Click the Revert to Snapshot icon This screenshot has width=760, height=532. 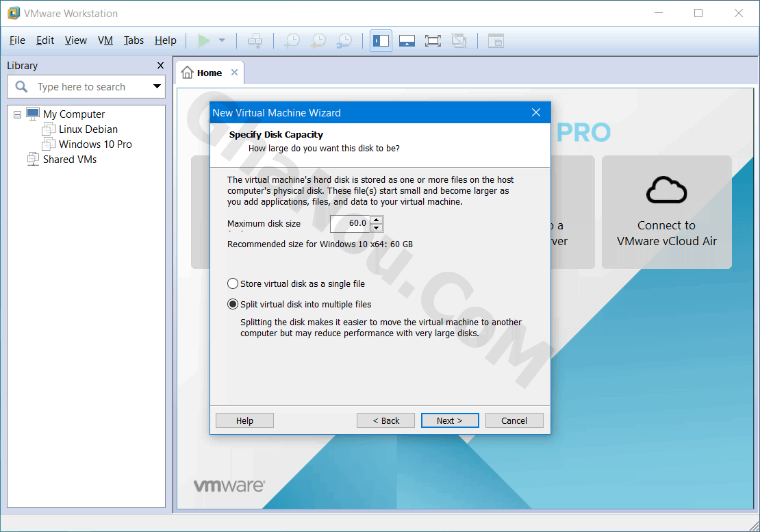pyautogui.click(x=318, y=40)
